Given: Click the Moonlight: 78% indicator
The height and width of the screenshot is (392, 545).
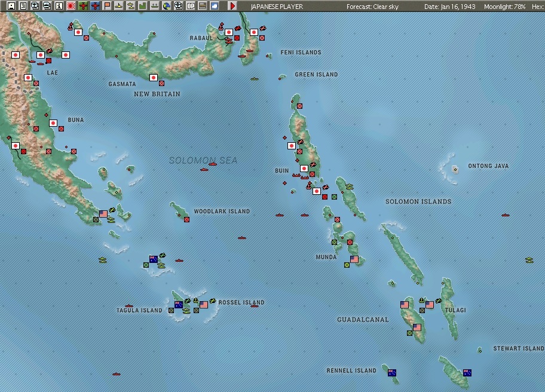Looking at the screenshot, I should (x=504, y=6).
